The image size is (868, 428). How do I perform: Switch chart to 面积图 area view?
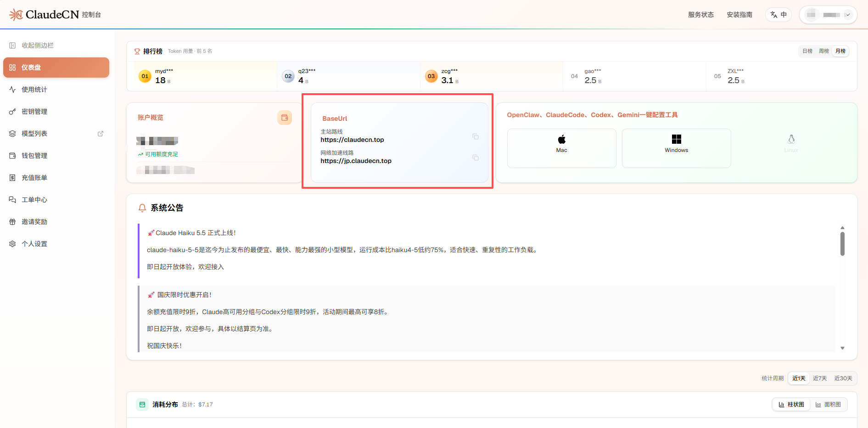tap(828, 405)
